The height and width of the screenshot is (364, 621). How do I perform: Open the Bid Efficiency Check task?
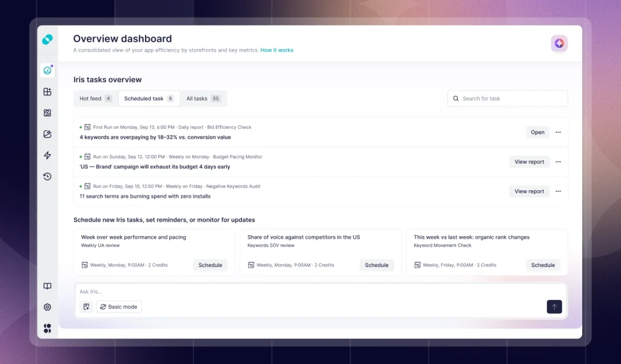point(537,132)
